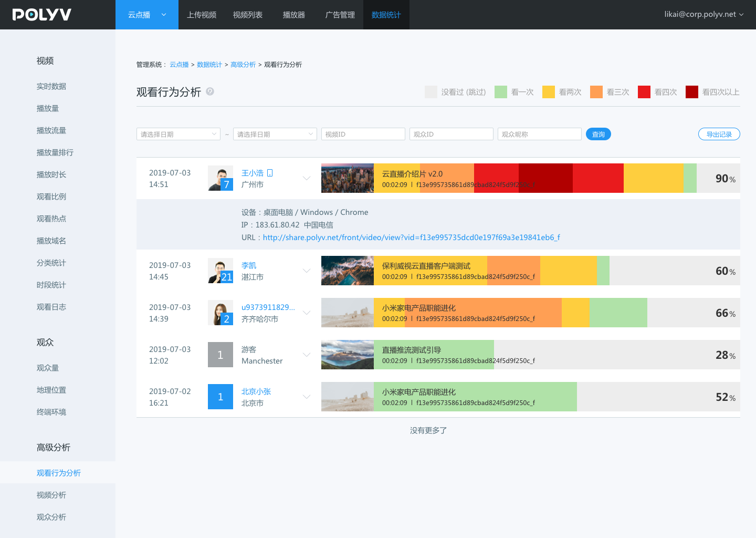Click the yellow 看两次 legend swatch

(x=549, y=92)
